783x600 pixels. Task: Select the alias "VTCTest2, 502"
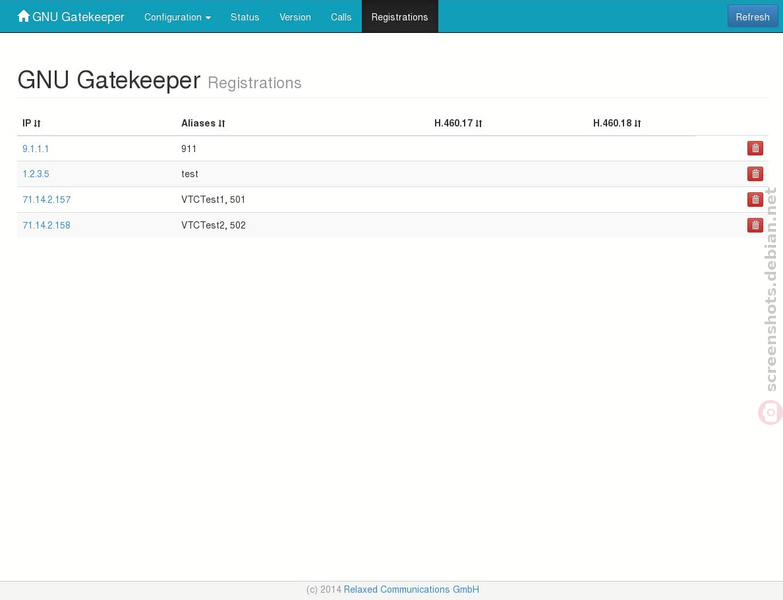click(x=213, y=225)
